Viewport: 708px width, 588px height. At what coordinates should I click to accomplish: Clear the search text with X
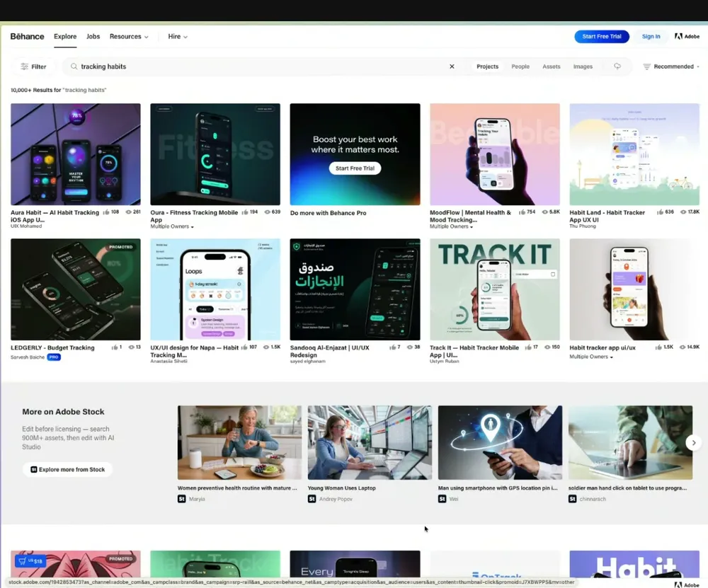452,67
